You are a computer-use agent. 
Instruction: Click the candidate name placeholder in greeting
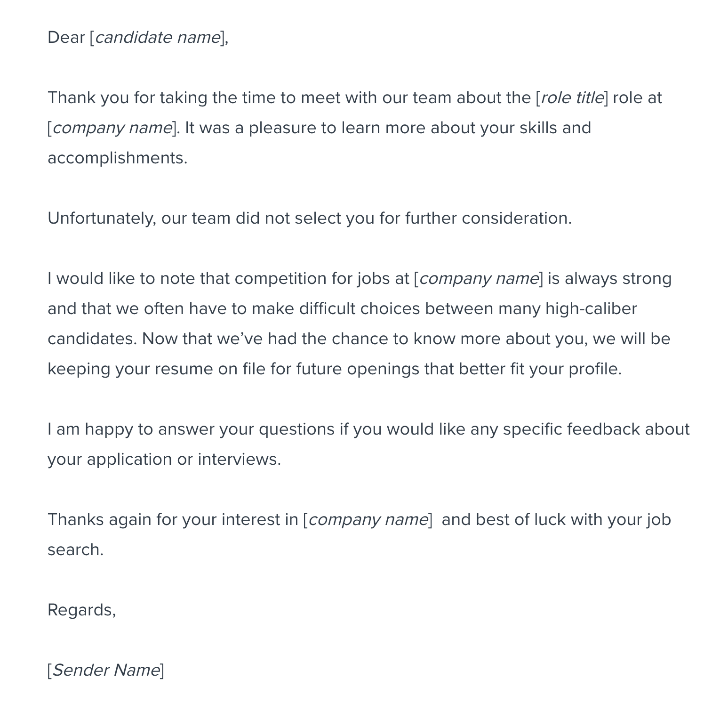pyautogui.click(x=158, y=38)
